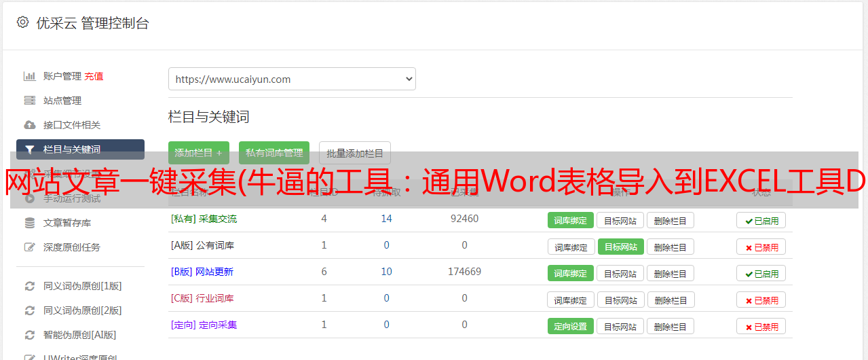Open the [B版] 网站更新 column link
This screenshot has width=868, height=360.
[x=202, y=272]
